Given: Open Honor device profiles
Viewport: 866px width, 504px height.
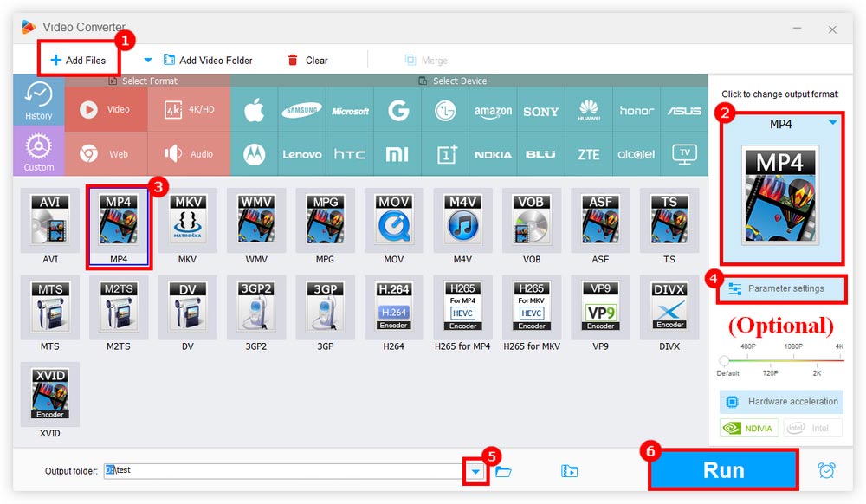Looking at the screenshot, I should pos(637,110).
